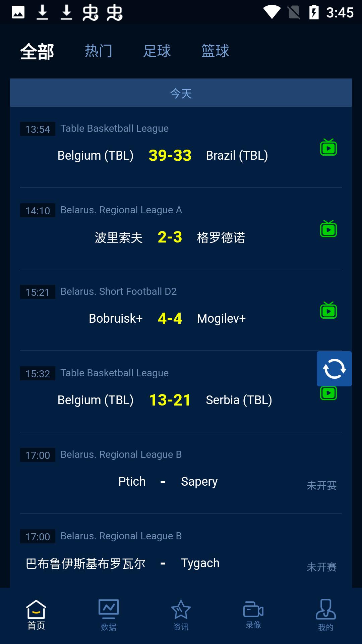Tap the 39-33 score

(170, 155)
